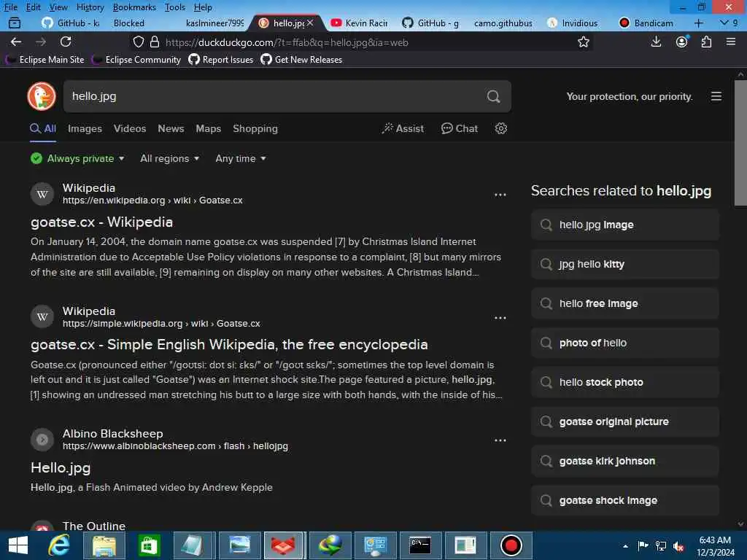Switch to Kevin Racir YouTube tab
The width and height of the screenshot is (747, 560).
tap(360, 23)
